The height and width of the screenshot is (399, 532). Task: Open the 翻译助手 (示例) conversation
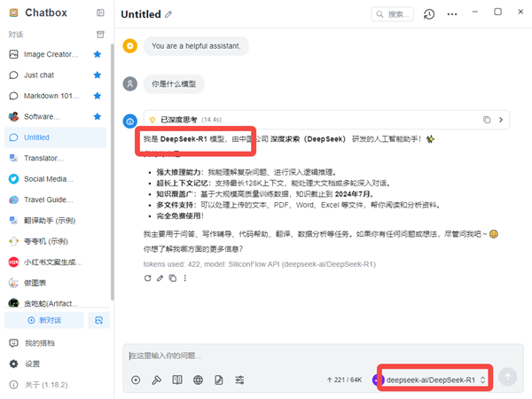pos(55,221)
